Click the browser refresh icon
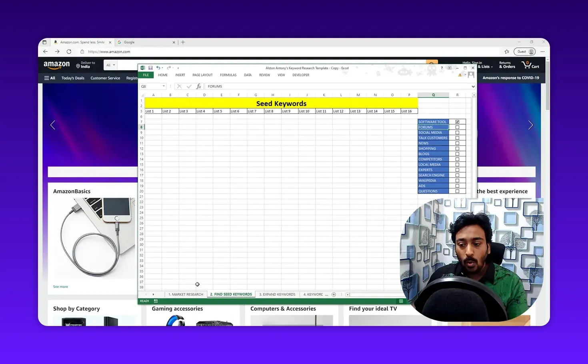The image size is (588, 364). click(x=69, y=51)
